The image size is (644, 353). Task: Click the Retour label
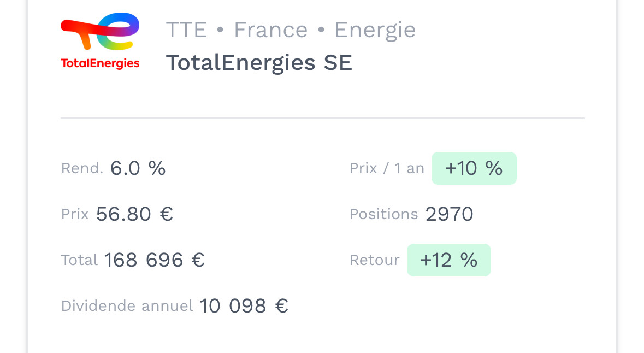click(374, 260)
